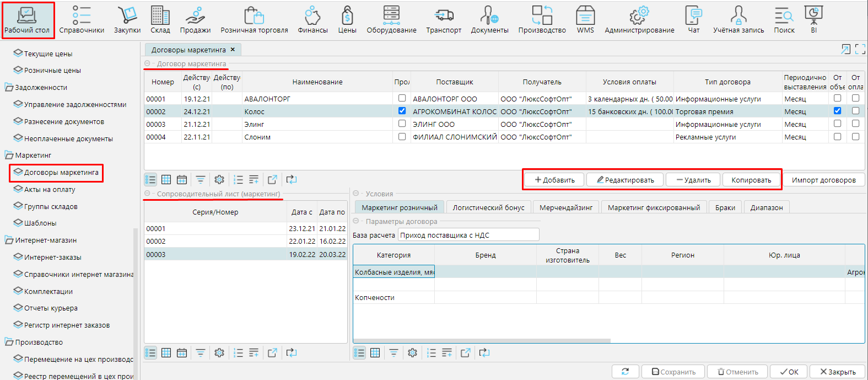Open settings gear under contracts table
This screenshot has height=380, width=868.
pyautogui.click(x=219, y=180)
